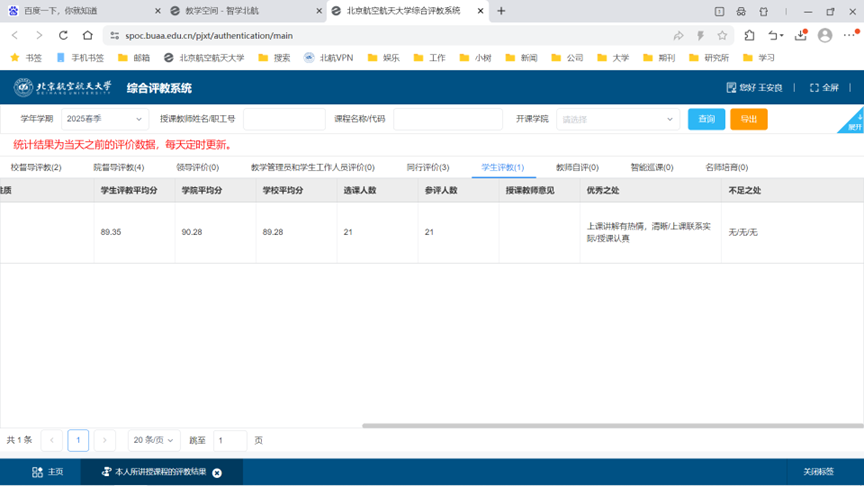
Task: Click the browser address bar URL
Action: click(x=209, y=36)
